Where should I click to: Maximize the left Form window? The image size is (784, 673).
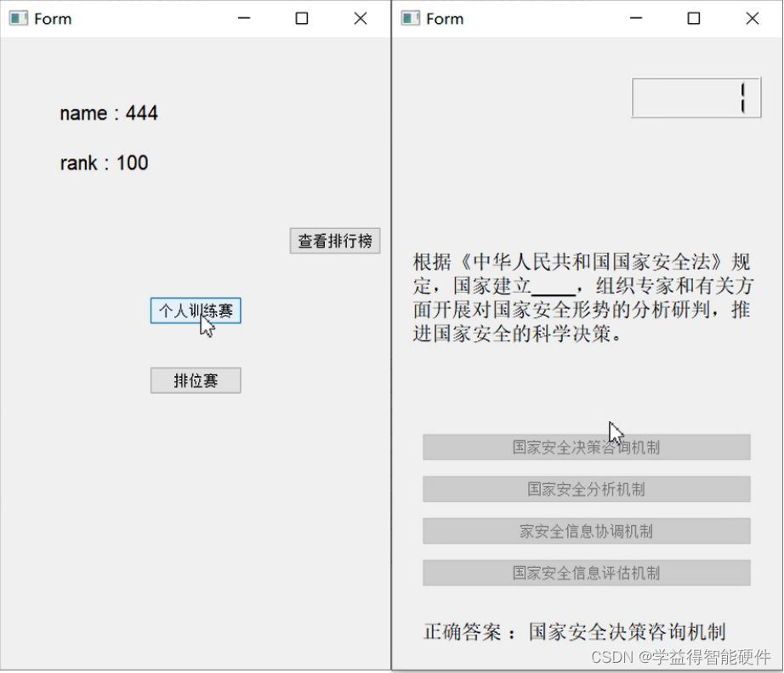tap(302, 19)
